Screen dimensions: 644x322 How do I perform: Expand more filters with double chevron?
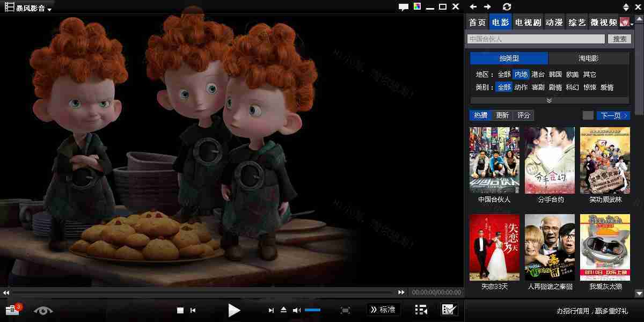[x=549, y=100]
